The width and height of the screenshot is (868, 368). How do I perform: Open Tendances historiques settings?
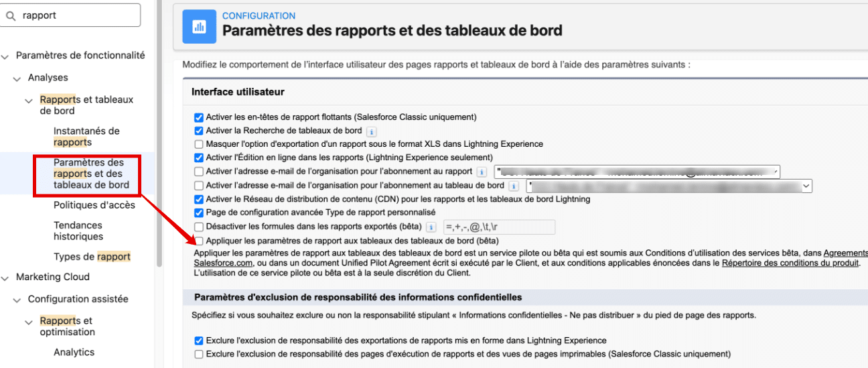click(78, 231)
